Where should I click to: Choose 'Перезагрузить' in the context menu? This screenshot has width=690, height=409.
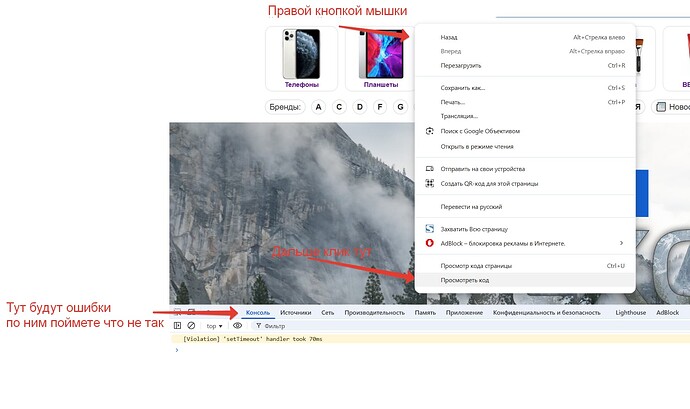click(x=461, y=65)
